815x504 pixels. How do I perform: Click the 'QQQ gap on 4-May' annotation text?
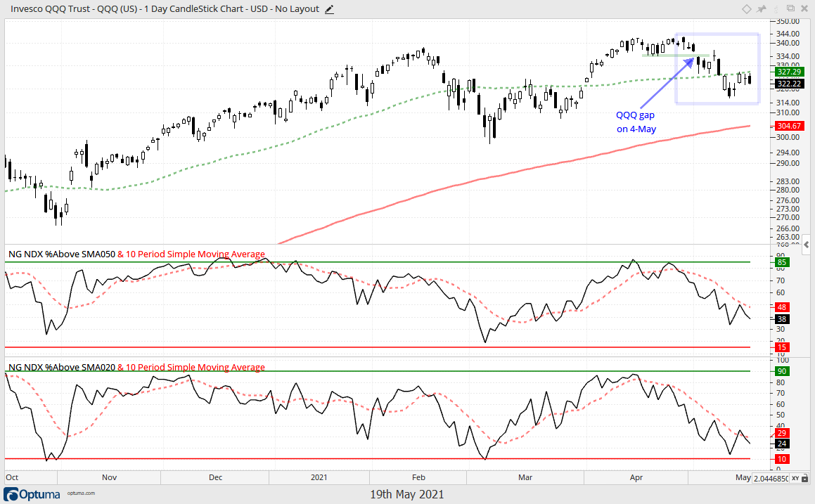(x=636, y=122)
